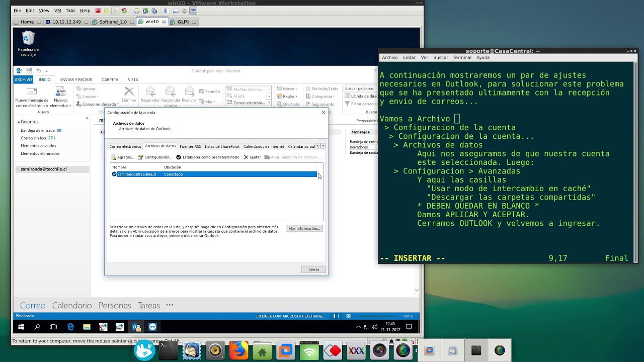This screenshot has width=644, height=362.
Task: Collapse the folder pane with the arrow
Action: [87, 118]
